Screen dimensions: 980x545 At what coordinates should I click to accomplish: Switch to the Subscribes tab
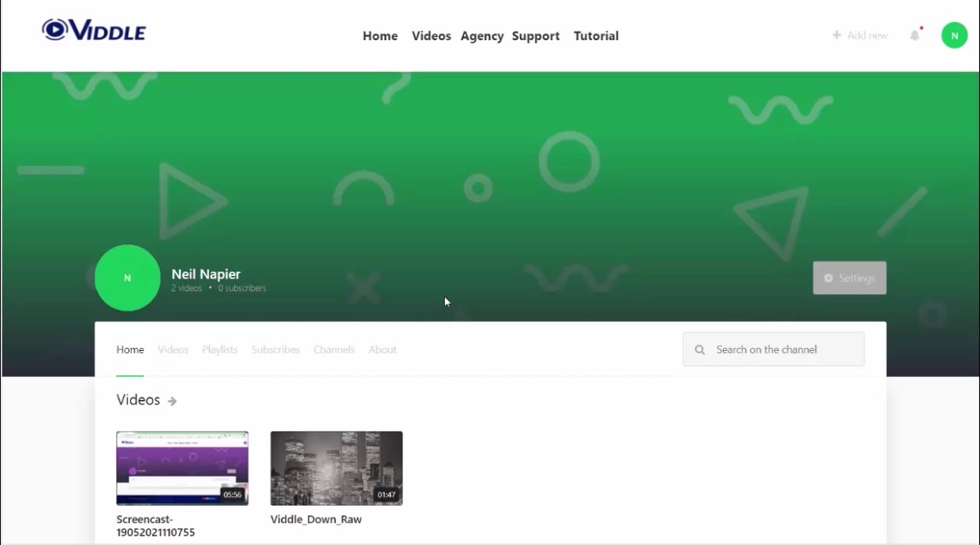point(275,349)
